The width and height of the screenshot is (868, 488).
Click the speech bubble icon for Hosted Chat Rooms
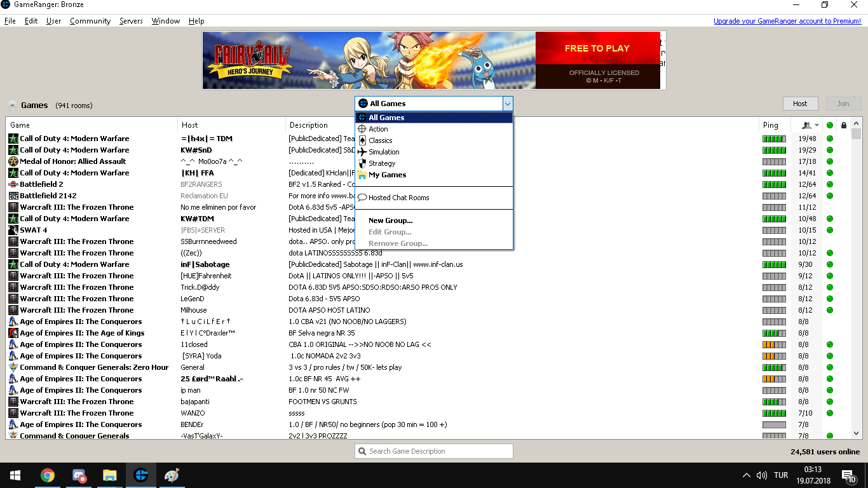point(362,198)
